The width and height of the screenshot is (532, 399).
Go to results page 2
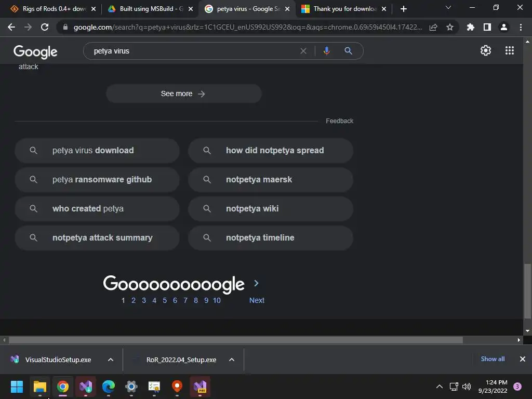(134, 300)
